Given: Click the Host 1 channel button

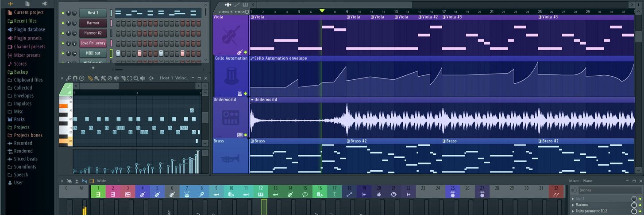Looking at the screenshot, I should pyautogui.click(x=93, y=13).
